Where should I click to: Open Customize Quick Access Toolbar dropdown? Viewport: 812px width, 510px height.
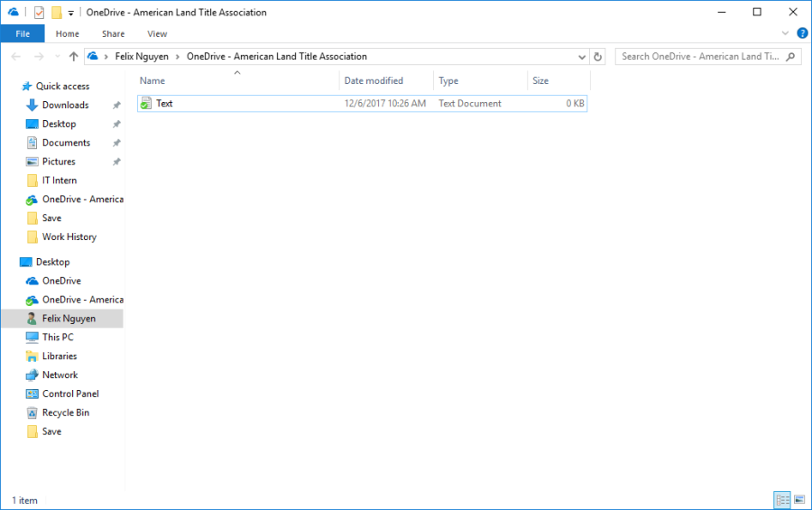71,13
